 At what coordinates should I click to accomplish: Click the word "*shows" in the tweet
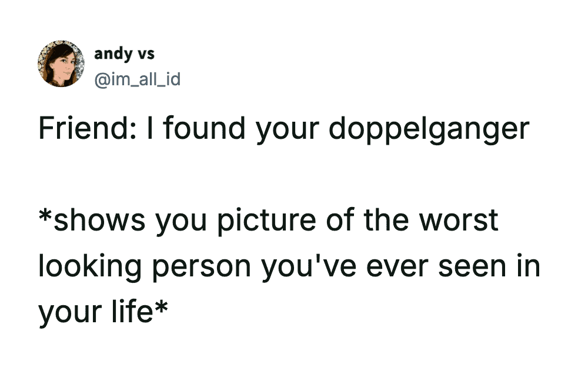tap(92, 221)
